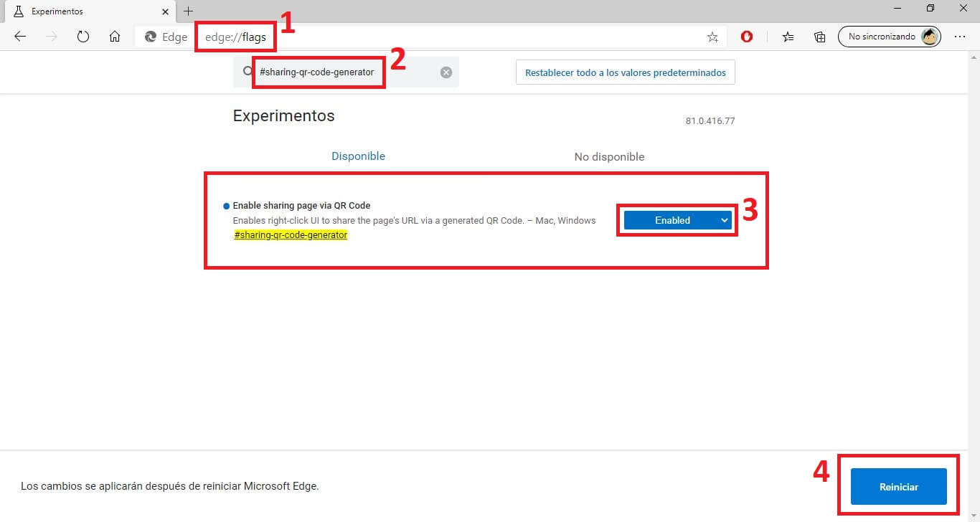Open the Favorites list icon
The height and width of the screenshot is (522, 980).
pos(788,37)
